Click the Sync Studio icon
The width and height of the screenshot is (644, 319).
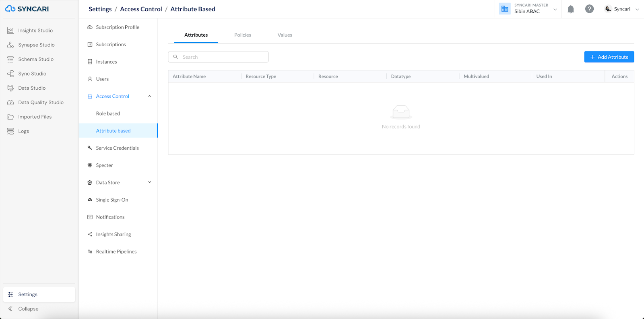10,74
